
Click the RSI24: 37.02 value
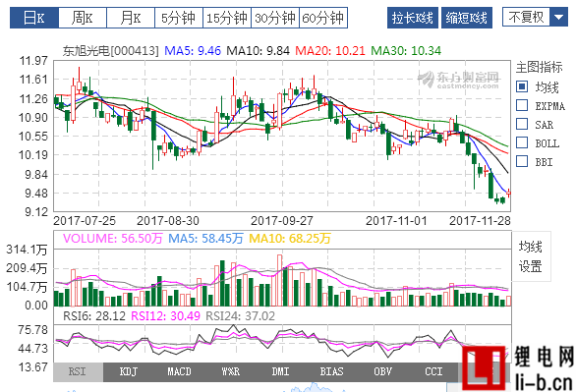coord(240,315)
